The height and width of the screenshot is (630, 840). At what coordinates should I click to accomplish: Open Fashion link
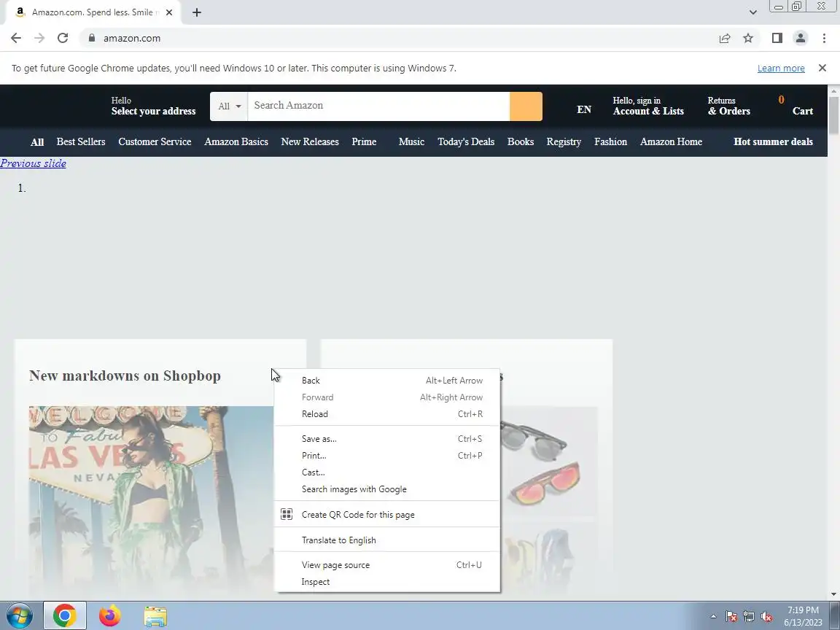[x=611, y=142]
